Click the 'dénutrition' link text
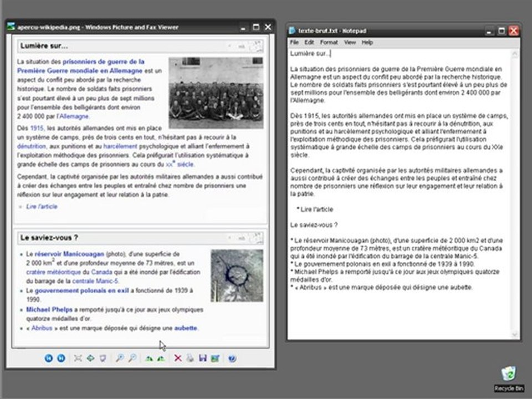The height and width of the screenshot is (399, 532). coord(32,146)
